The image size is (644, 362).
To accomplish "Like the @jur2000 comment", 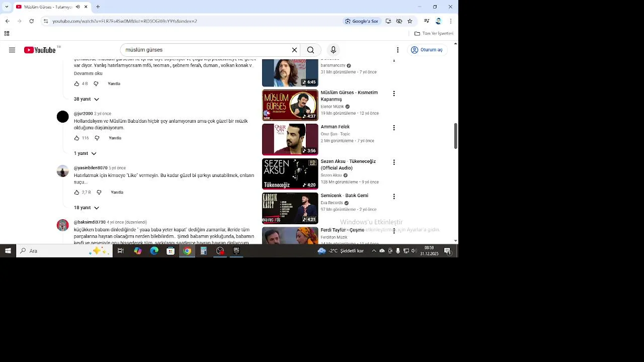I will pos(76,138).
